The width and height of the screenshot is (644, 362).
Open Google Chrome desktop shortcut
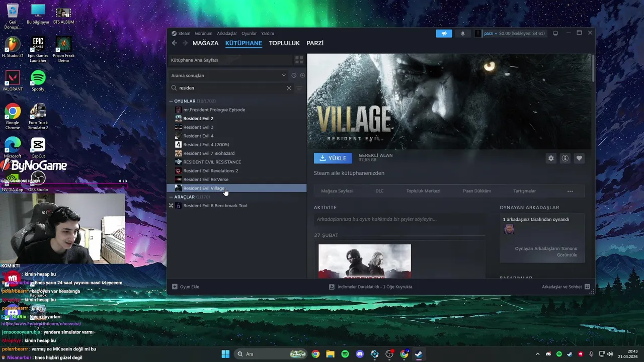(x=13, y=117)
